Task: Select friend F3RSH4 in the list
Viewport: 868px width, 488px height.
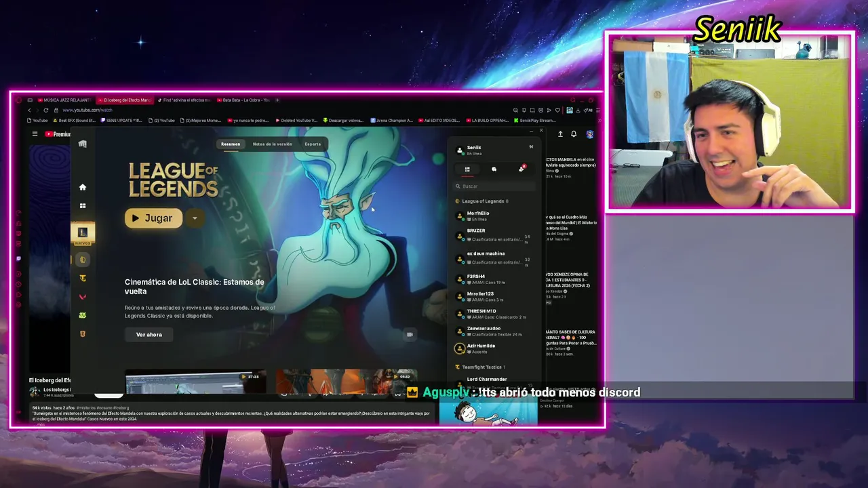Action: coord(495,279)
